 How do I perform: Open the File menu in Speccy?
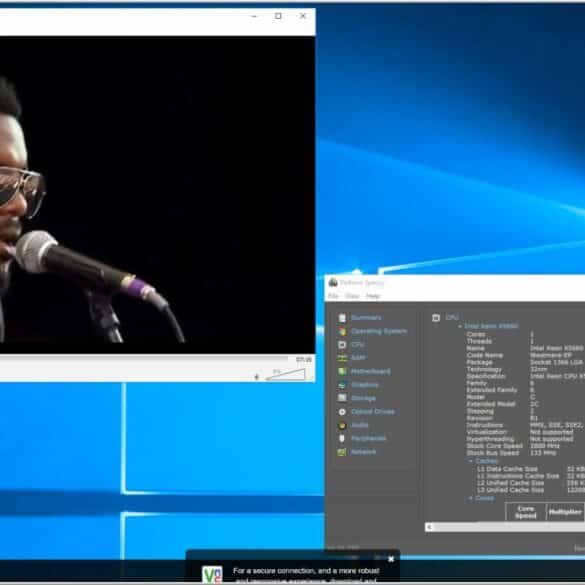[333, 296]
